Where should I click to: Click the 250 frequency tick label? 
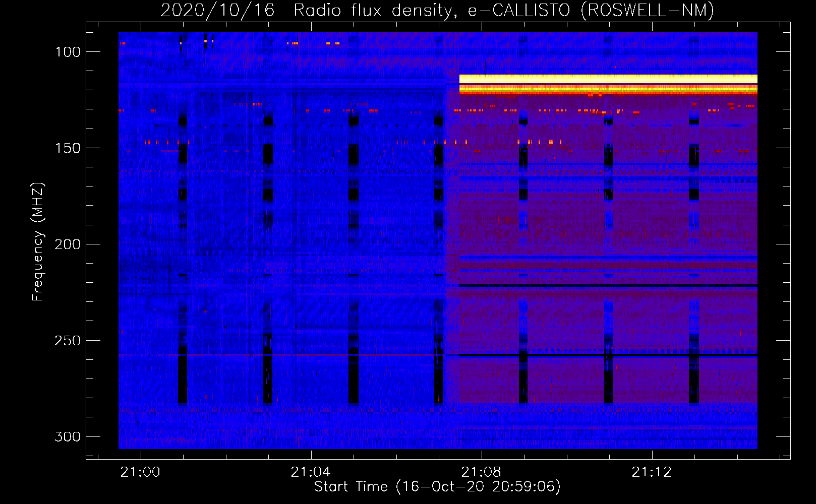[x=68, y=341]
